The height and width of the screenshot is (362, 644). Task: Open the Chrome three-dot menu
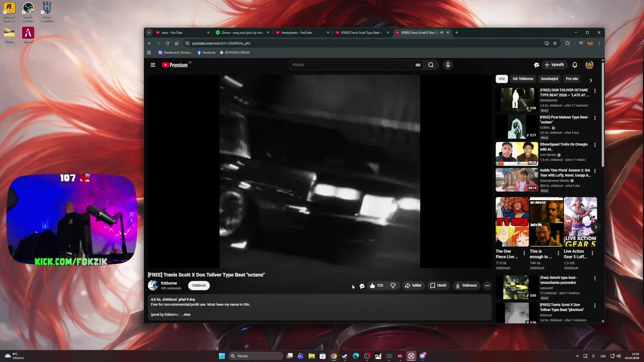[x=599, y=43]
